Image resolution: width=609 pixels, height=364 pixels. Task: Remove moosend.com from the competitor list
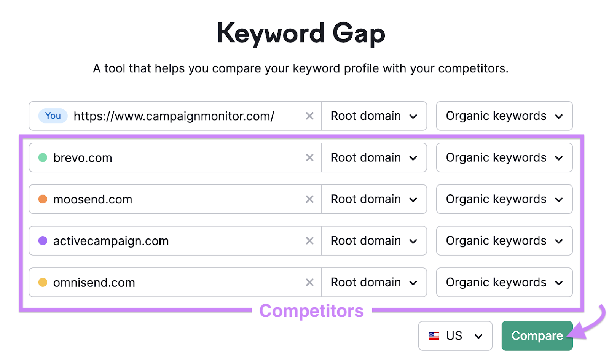(309, 199)
